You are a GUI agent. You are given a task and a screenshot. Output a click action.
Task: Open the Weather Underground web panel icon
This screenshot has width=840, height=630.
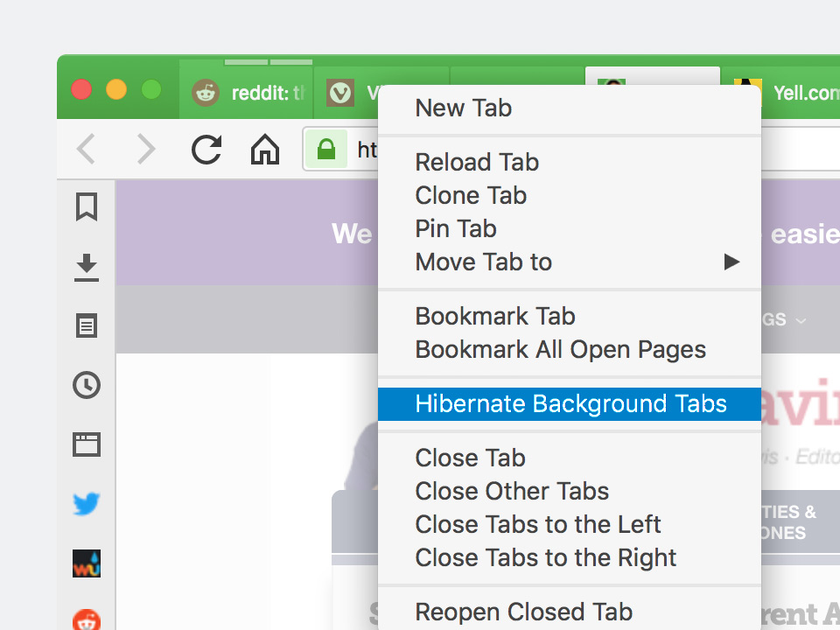tap(87, 563)
